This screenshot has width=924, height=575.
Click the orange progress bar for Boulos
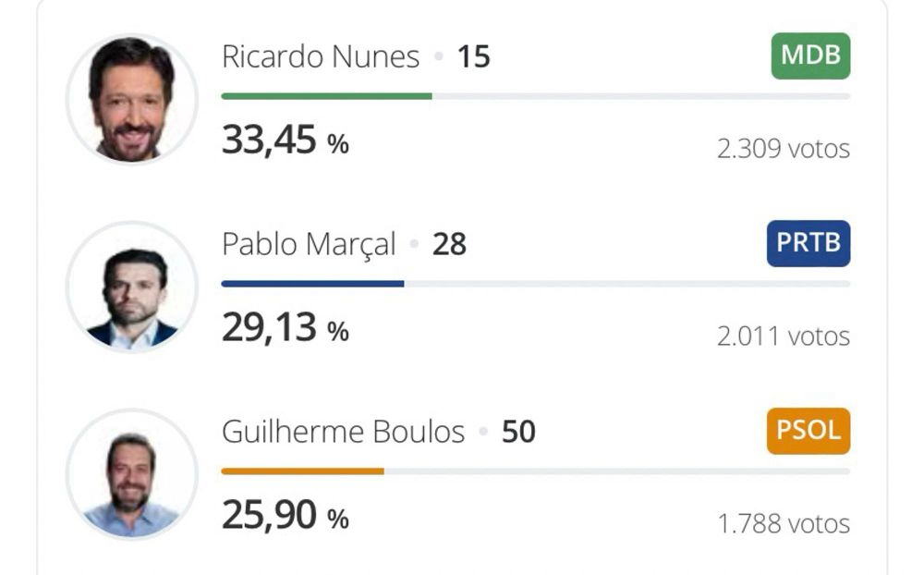point(303,471)
